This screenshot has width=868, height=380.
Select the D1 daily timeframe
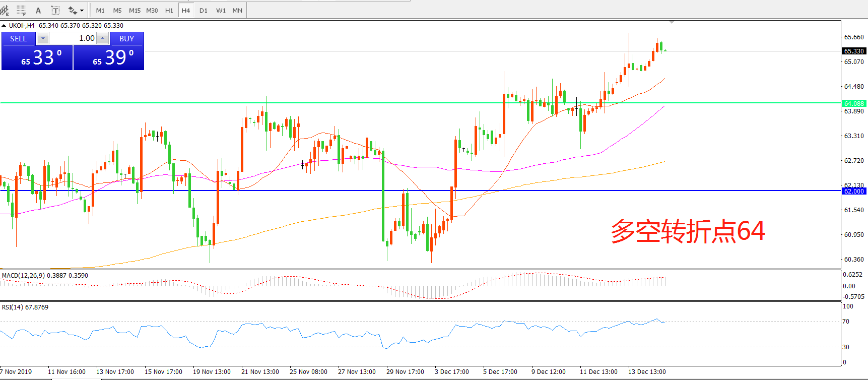click(x=204, y=10)
